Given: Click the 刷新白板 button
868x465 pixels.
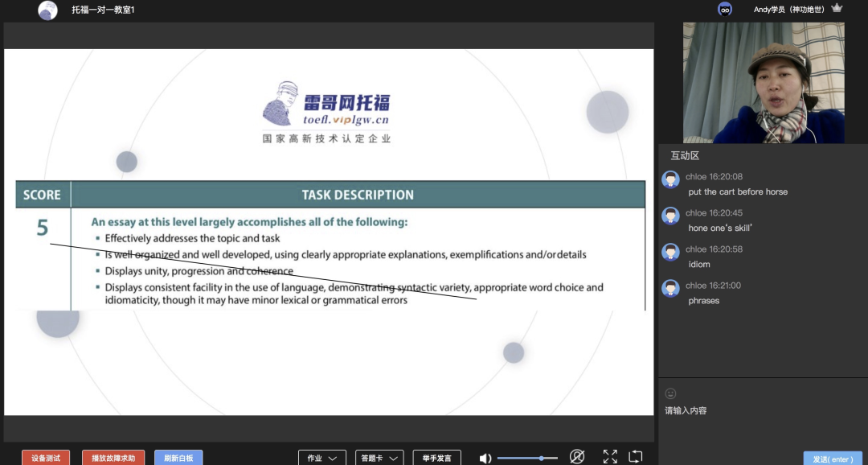Looking at the screenshot, I should [x=178, y=456].
